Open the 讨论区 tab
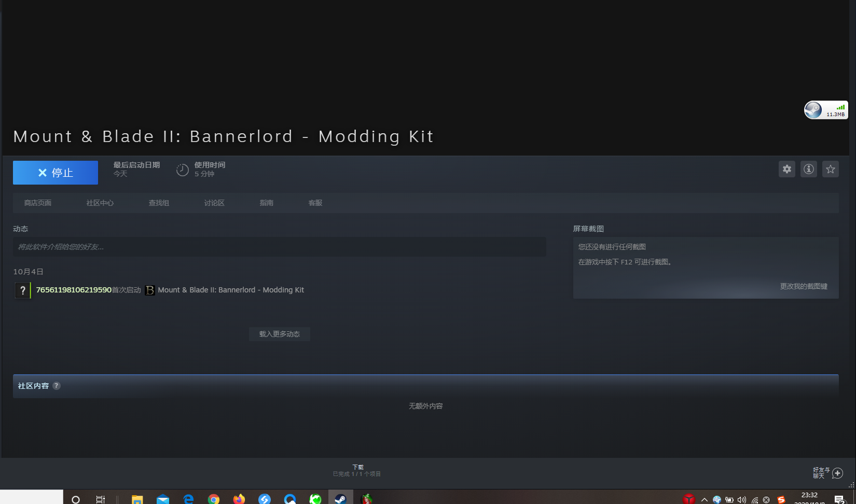Screen dimensions: 856x504 pyautogui.click(x=214, y=203)
